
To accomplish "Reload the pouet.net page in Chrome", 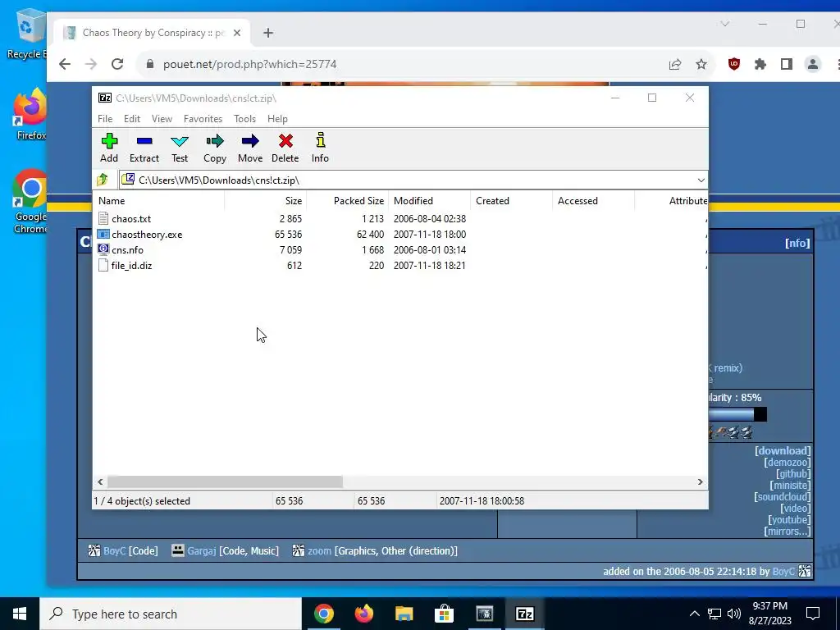I will (117, 64).
